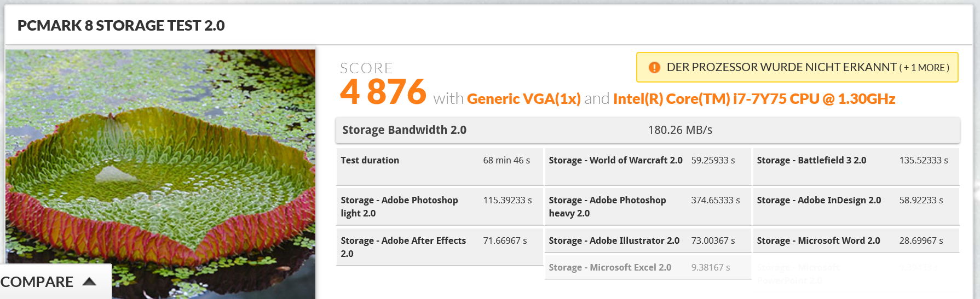
Task: Show the "+1 MORE" warnings
Action: coord(924,68)
